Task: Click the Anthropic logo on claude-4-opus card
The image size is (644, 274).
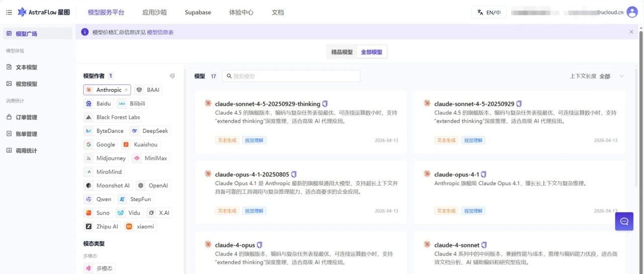Action: pos(208,244)
